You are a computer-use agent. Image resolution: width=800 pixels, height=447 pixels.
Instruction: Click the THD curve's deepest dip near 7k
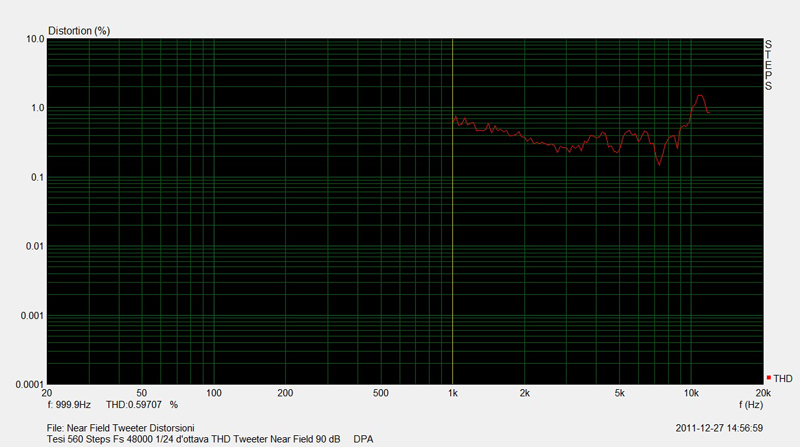(659, 164)
